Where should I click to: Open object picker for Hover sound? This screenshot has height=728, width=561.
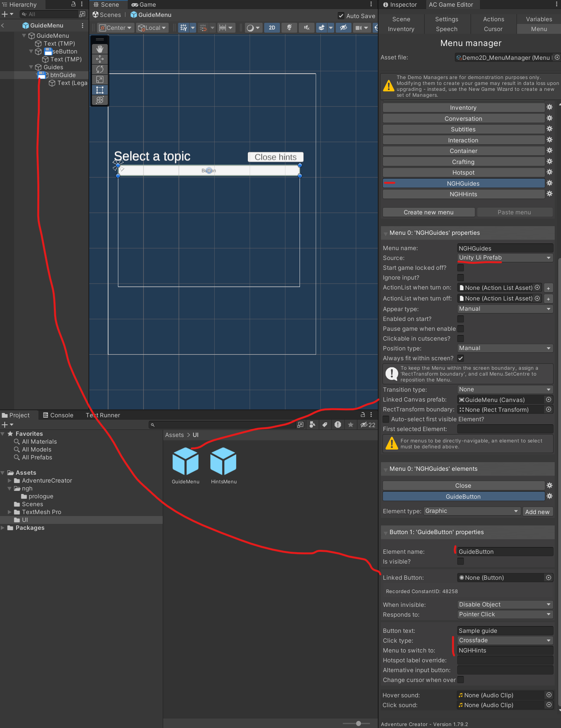pyautogui.click(x=549, y=695)
